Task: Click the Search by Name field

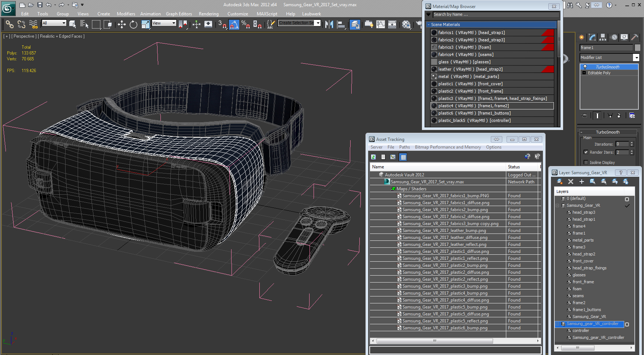Action: click(x=496, y=15)
